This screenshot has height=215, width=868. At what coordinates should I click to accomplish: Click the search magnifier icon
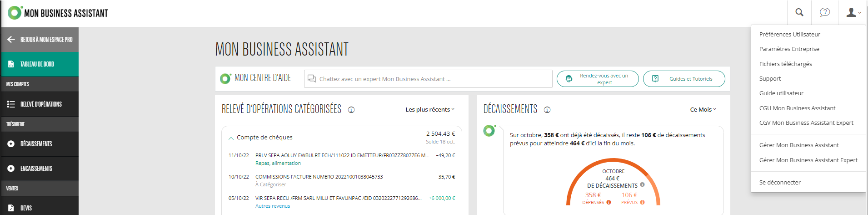click(x=799, y=12)
